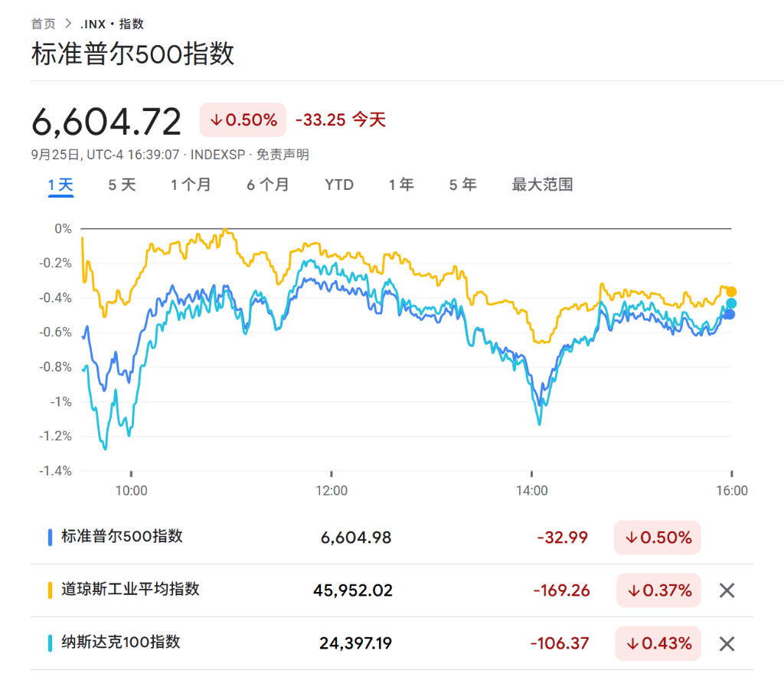This screenshot has width=784, height=677.
Task: Click the 0.50% badge in 标准普尔500指数 row
Action: pyautogui.click(x=658, y=538)
